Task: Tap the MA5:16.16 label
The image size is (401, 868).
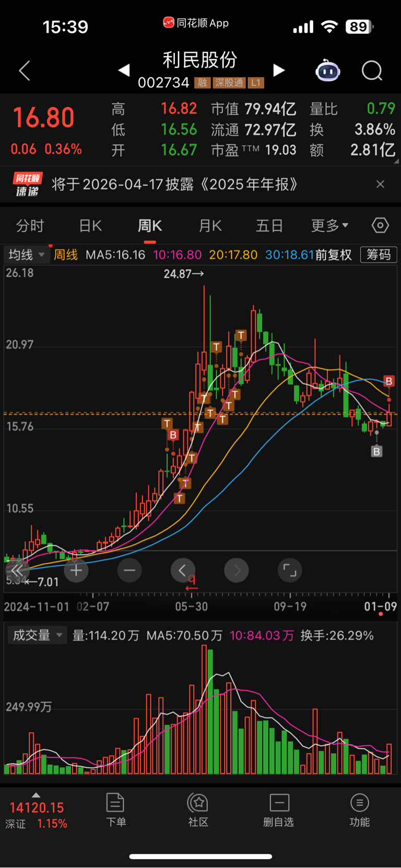Action: point(115,255)
